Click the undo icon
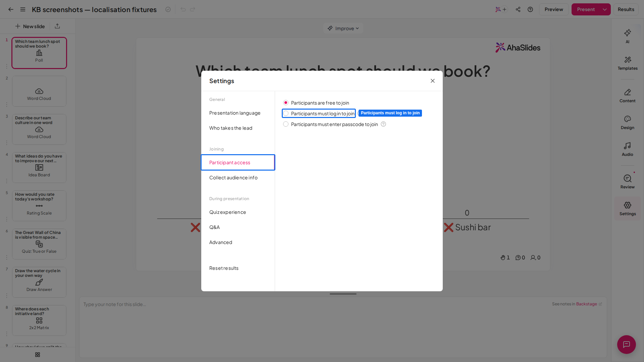This screenshot has width=644, height=362. click(183, 9)
